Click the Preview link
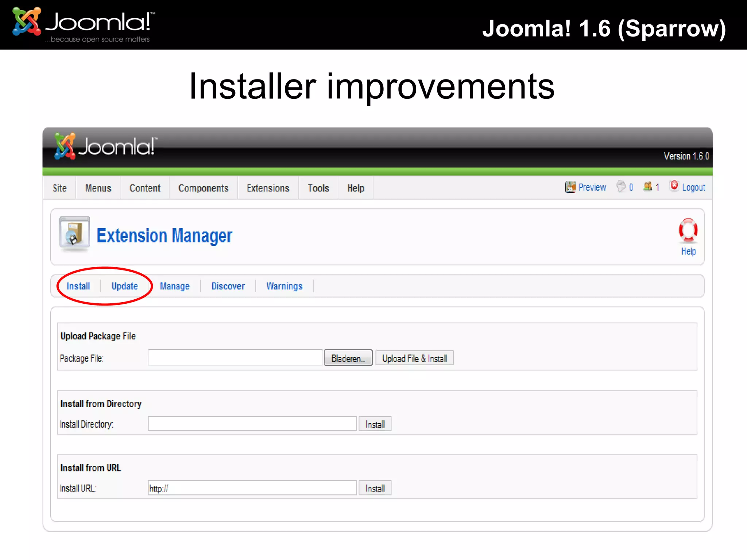 pos(592,187)
